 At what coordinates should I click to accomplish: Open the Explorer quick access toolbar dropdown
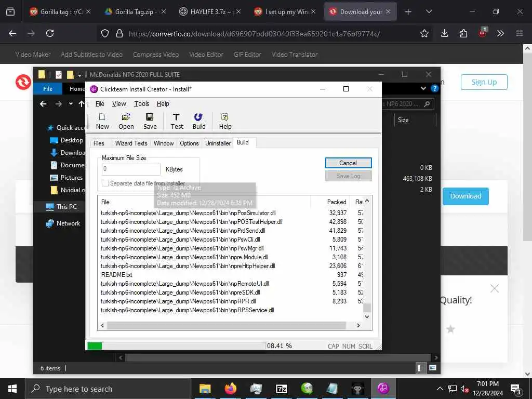tap(79, 75)
